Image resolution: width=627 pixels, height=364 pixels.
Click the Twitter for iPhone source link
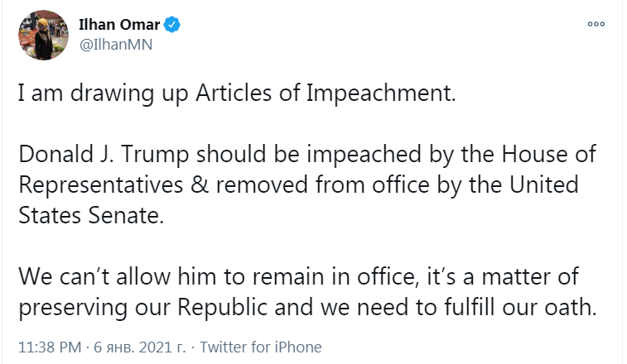pyautogui.click(x=261, y=347)
